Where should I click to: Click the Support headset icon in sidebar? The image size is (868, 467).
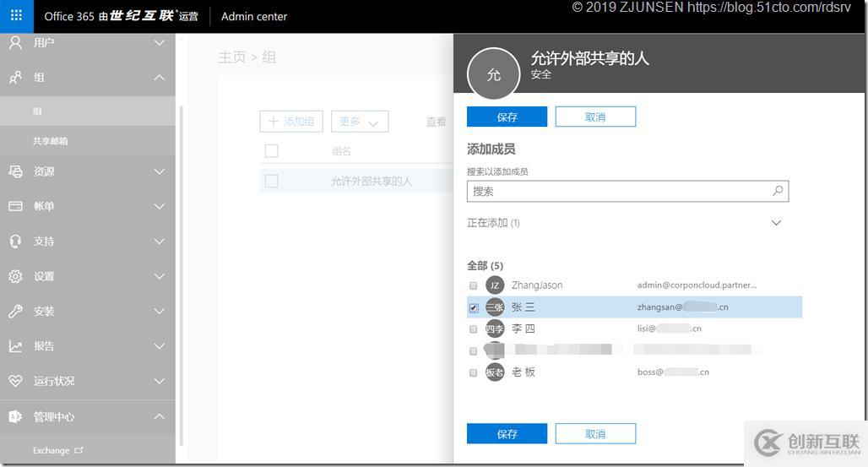click(15, 241)
